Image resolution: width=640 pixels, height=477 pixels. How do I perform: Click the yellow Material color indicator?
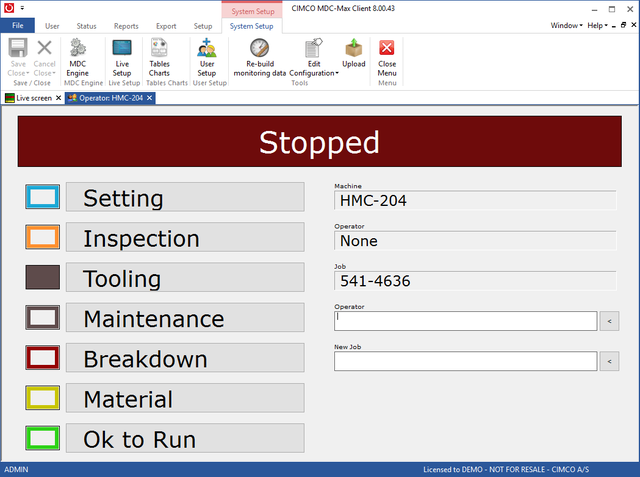coord(42,397)
